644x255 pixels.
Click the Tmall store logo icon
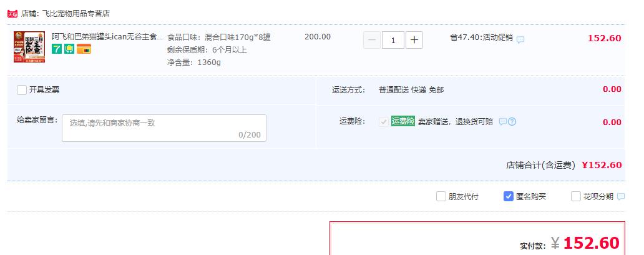click(12, 14)
